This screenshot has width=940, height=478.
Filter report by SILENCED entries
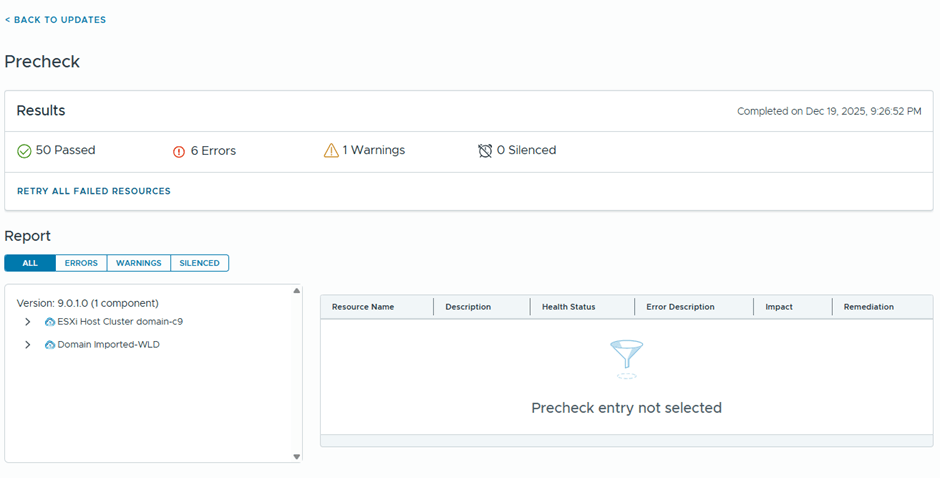click(199, 263)
